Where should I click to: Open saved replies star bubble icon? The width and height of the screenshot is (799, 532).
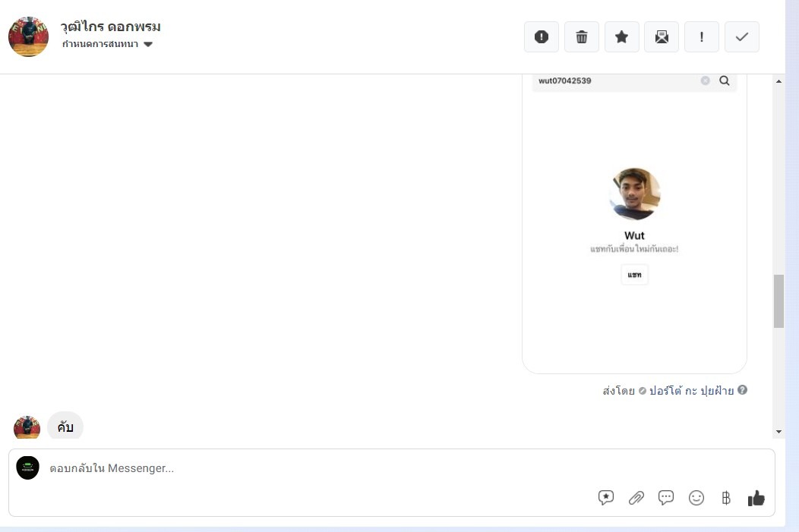pos(606,498)
